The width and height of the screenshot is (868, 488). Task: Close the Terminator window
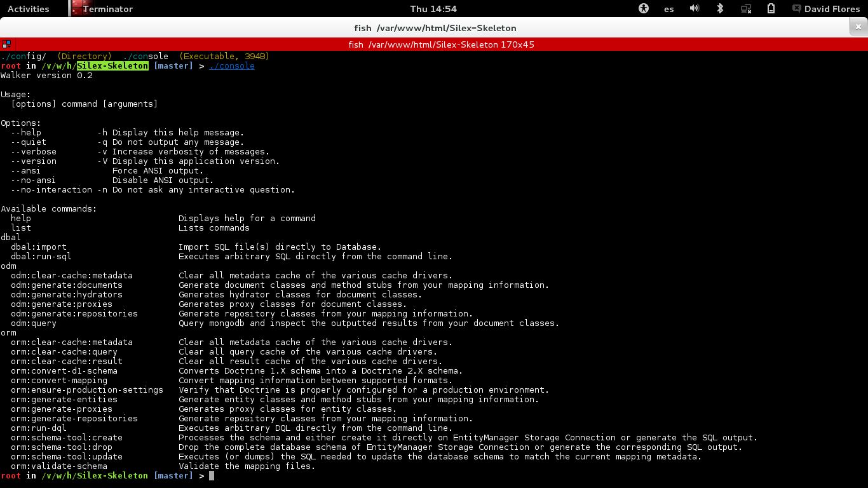click(x=858, y=27)
